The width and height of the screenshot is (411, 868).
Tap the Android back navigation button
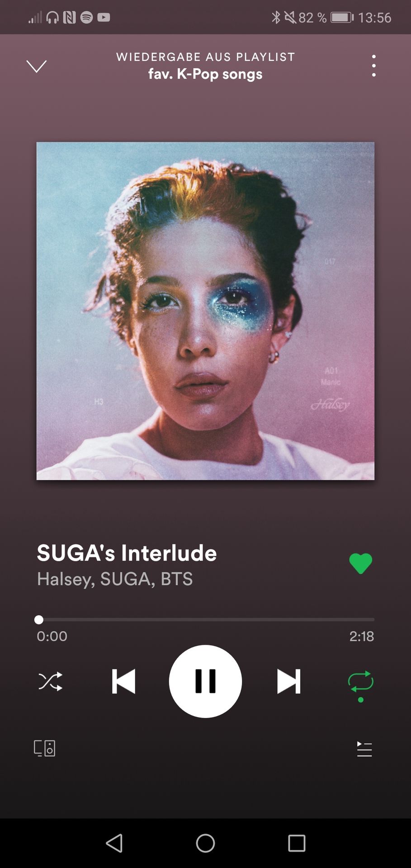coord(114,843)
